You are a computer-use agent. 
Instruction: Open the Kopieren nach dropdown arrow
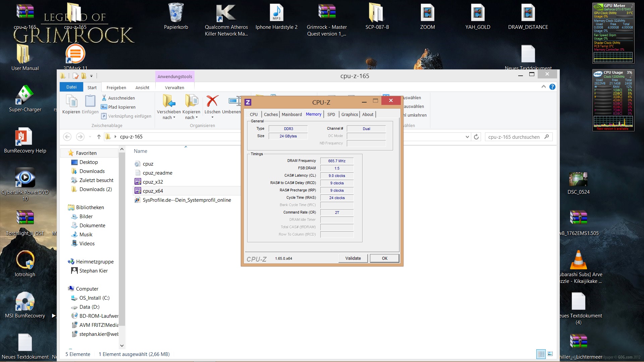click(x=197, y=118)
